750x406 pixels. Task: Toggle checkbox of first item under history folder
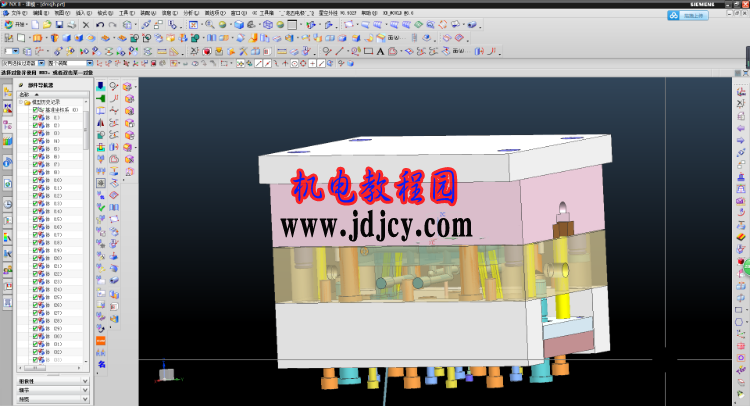(x=35, y=109)
